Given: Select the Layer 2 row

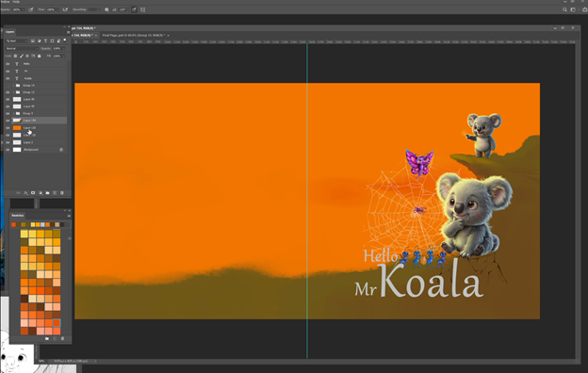Looking at the screenshot, I should 36,142.
